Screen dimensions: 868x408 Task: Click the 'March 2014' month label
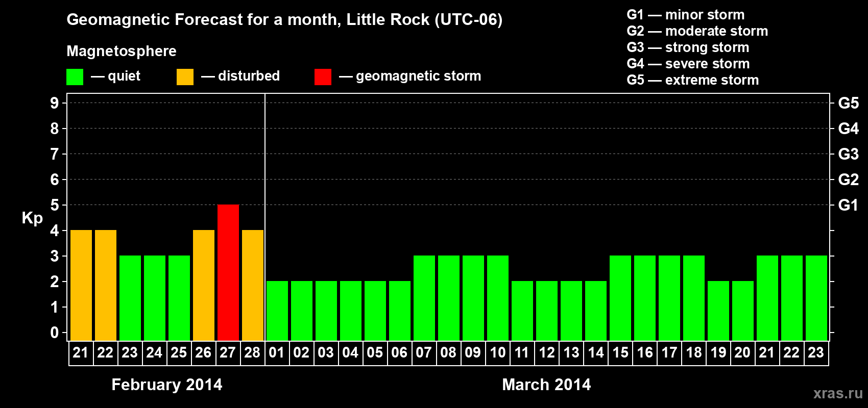click(546, 385)
